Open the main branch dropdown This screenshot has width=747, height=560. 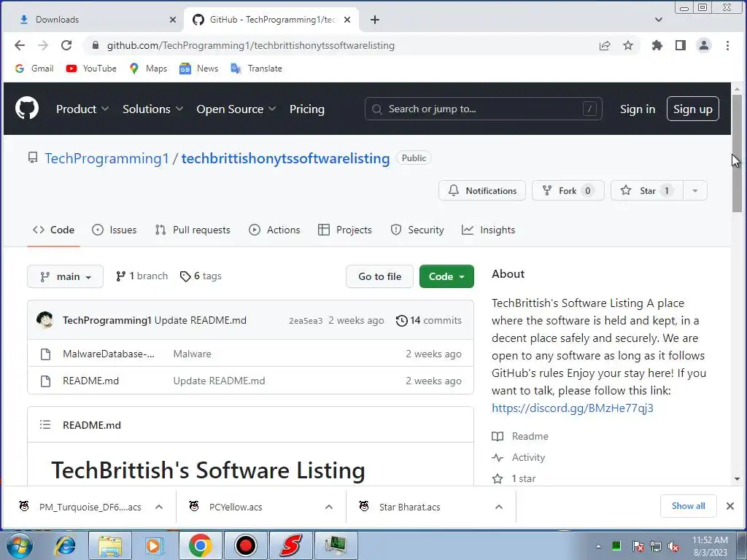[x=65, y=276]
